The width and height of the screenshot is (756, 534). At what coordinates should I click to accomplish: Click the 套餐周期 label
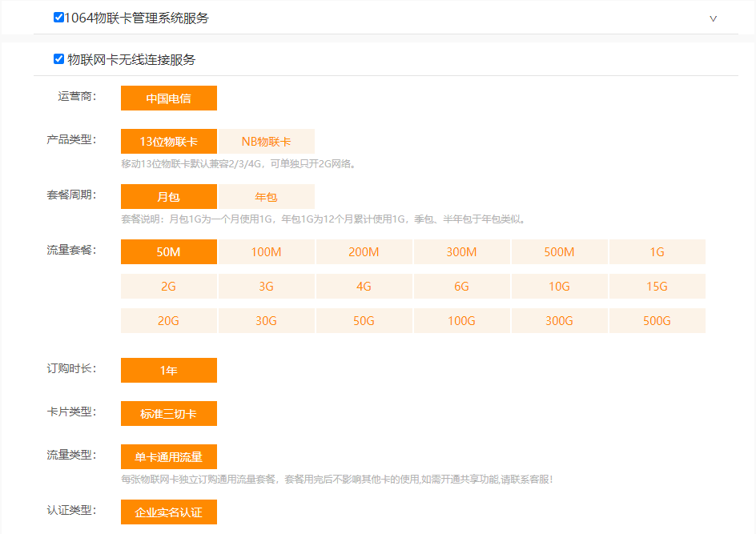pyautogui.click(x=71, y=195)
